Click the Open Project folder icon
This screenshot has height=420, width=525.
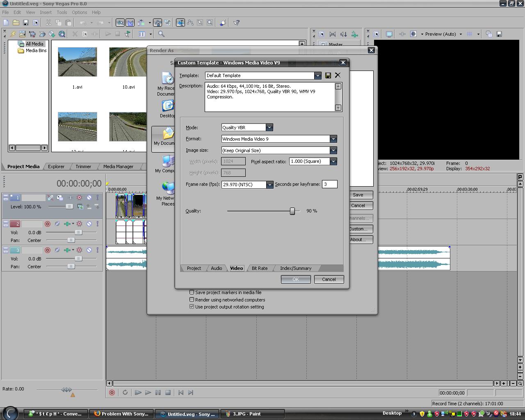tap(16, 23)
